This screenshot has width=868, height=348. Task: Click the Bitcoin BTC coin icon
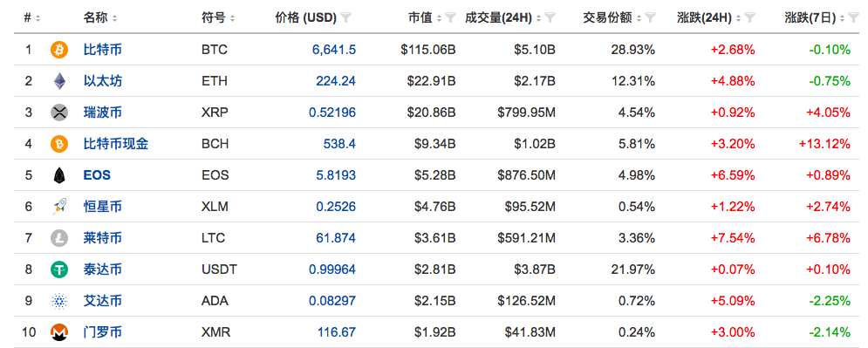[x=58, y=50]
